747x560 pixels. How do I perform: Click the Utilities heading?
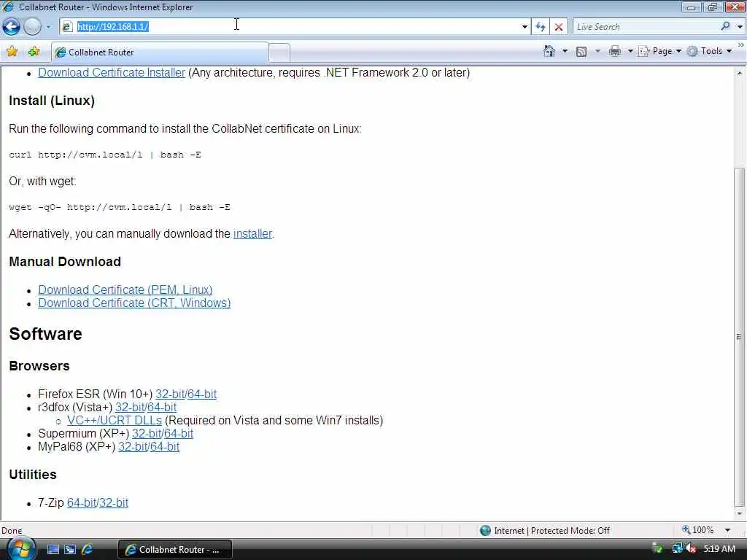33,474
